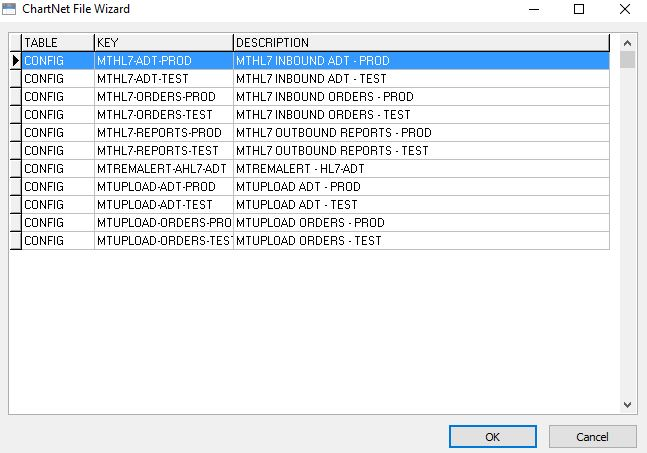
Task: Select key MTHL7-REPORTS-PROD
Action: pos(164,132)
